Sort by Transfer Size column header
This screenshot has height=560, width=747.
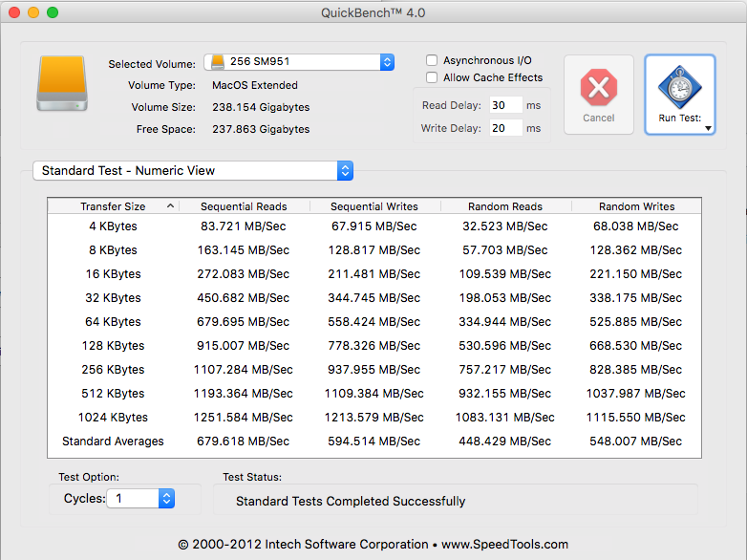(x=113, y=206)
